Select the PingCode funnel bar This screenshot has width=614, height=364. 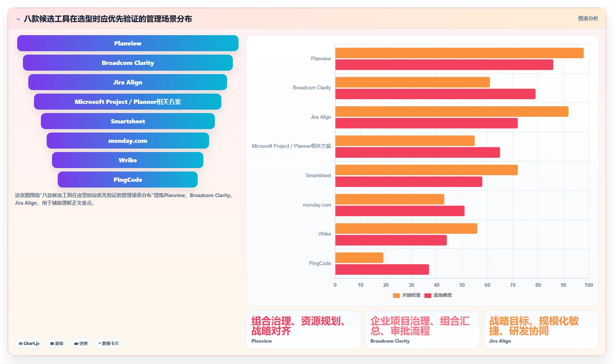[x=128, y=180]
